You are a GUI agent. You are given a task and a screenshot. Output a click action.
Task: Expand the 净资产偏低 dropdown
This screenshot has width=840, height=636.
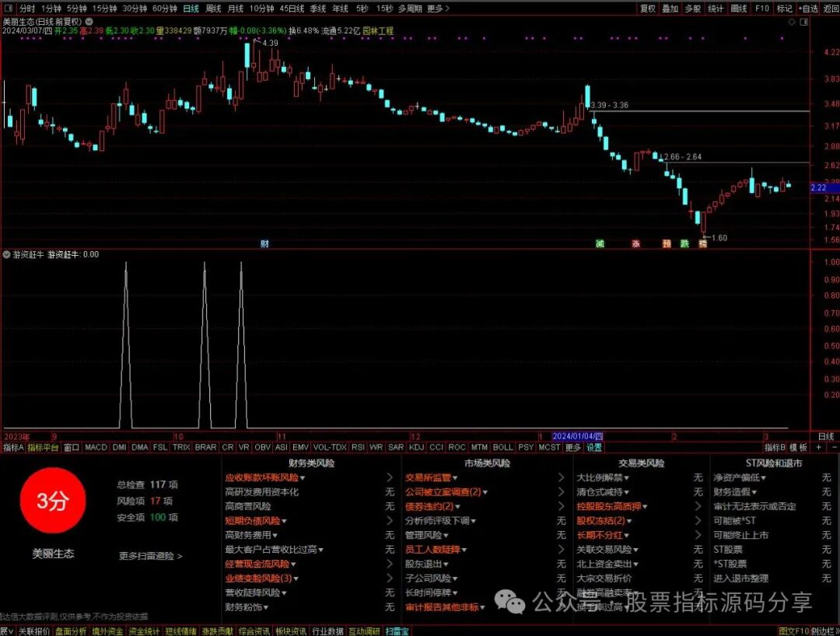coord(764,477)
